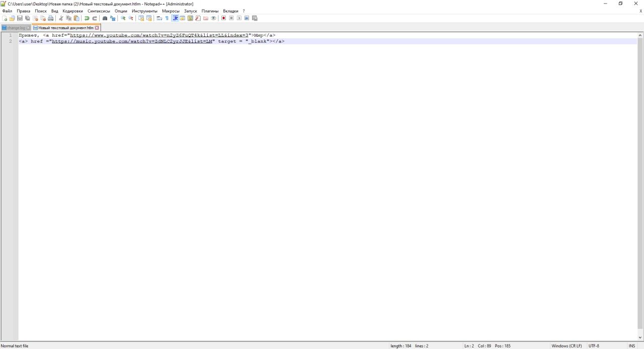
Task: Click the vertical scrollbar up arrow
Action: pos(640,35)
